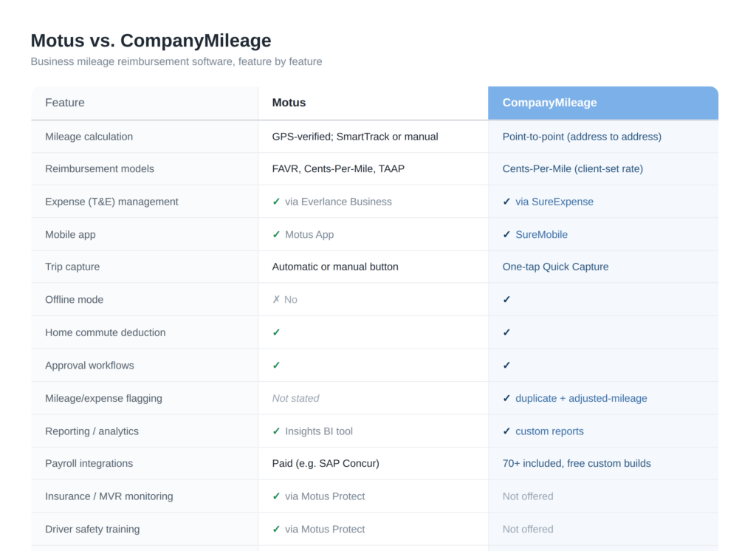Select the 'Payroll integrations' row label
Image resolution: width=756 pixels, height=551 pixels.
point(89,464)
